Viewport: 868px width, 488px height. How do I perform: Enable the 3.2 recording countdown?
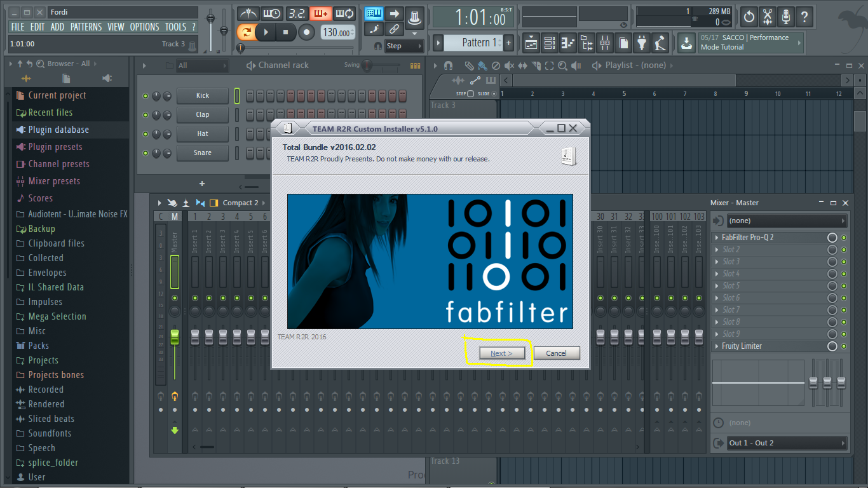[296, 14]
